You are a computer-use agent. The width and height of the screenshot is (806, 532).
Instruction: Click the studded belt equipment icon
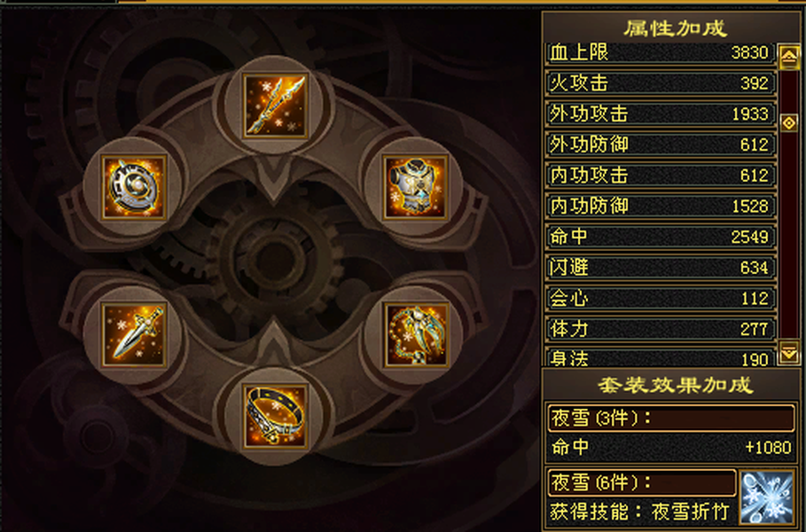click(275, 416)
